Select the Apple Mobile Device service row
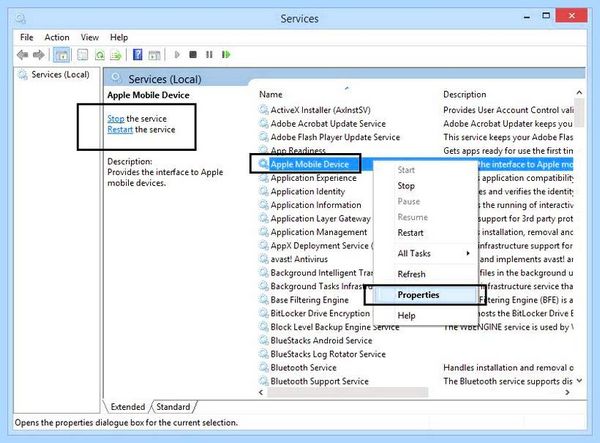 (310, 164)
